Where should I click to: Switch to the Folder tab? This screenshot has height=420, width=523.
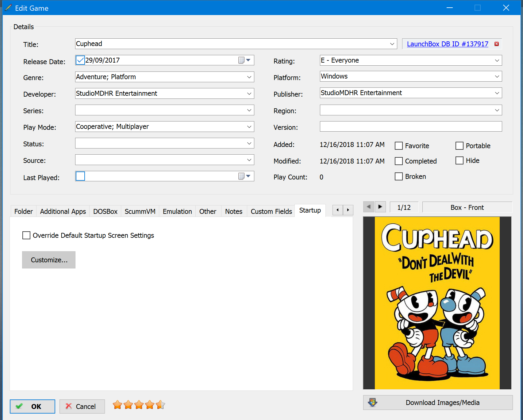(23, 211)
